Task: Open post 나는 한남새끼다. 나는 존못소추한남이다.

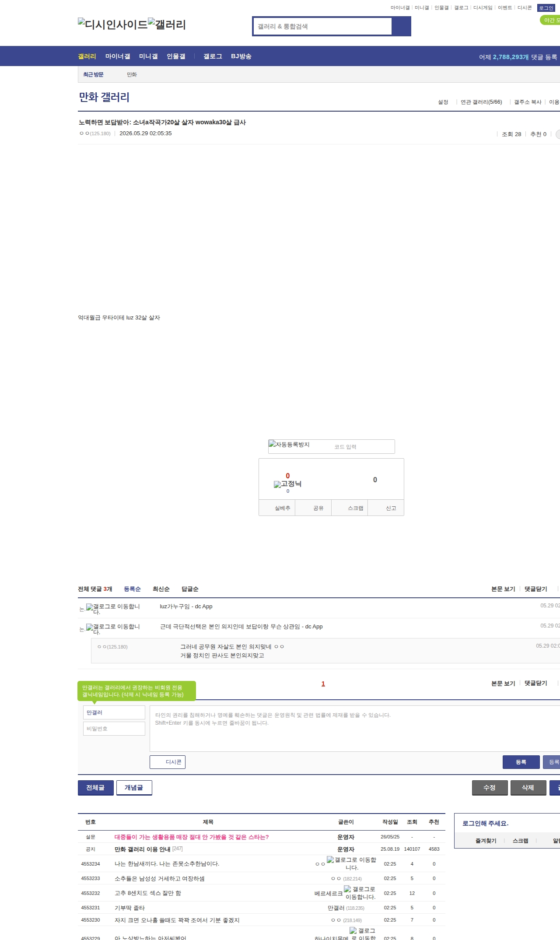Action: coord(167,864)
